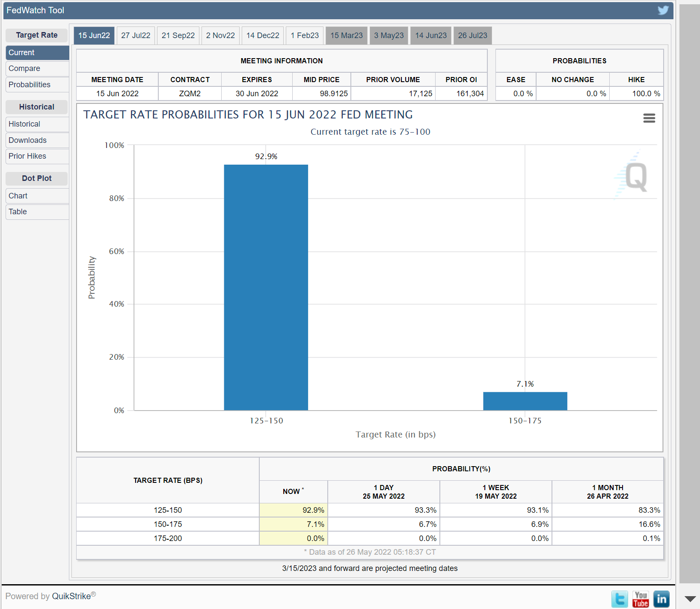
Task: Click the 150-175 probability bar
Action: tap(525, 401)
